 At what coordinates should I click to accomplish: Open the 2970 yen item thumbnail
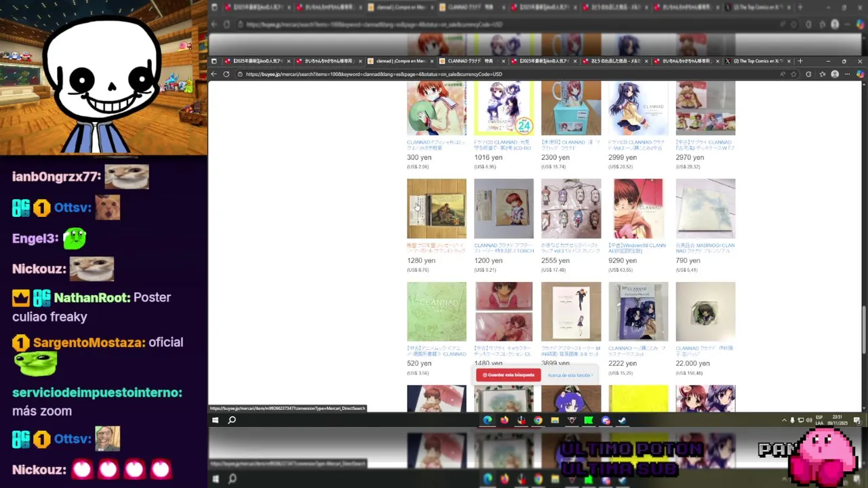tap(705, 108)
